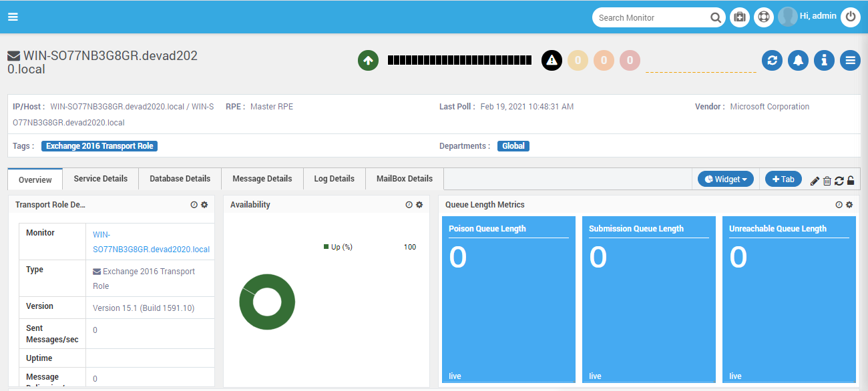Screen dimensions: 868x391
Task: Open Transport Role widget gear settings
Action: [x=204, y=205]
